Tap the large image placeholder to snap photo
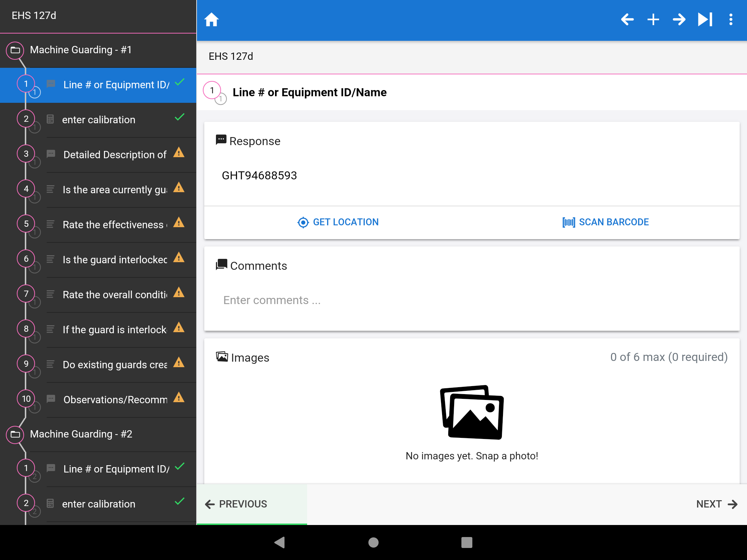The image size is (747, 560). pos(472,412)
